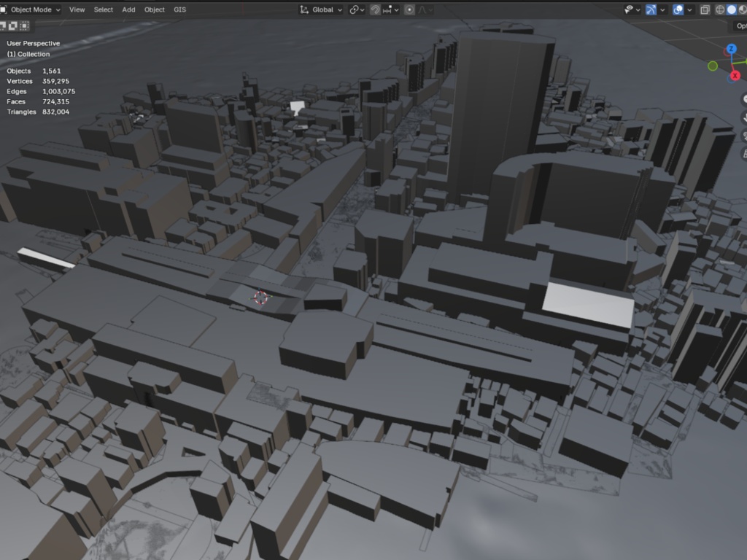Open the Object Mode dropdown
This screenshot has height=560, width=747.
pyautogui.click(x=31, y=9)
